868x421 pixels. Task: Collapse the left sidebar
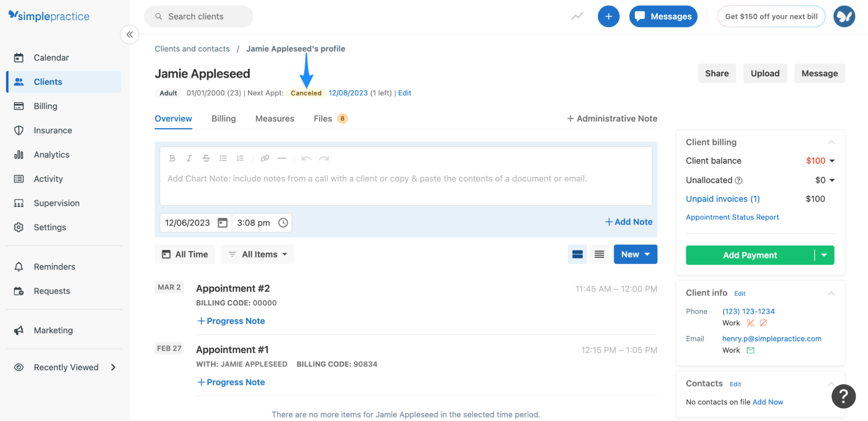click(x=129, y=34)
